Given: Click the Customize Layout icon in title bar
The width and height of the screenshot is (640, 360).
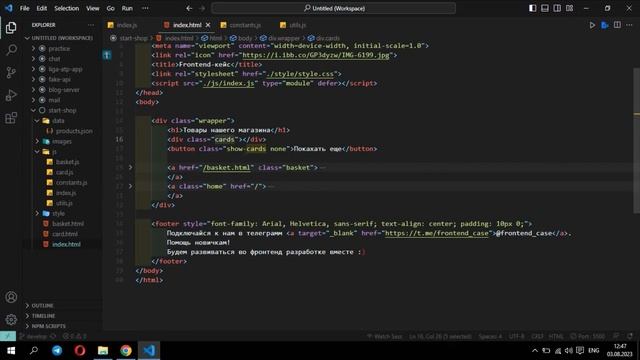Looking at the screenshot, I should tap(569, 8).
